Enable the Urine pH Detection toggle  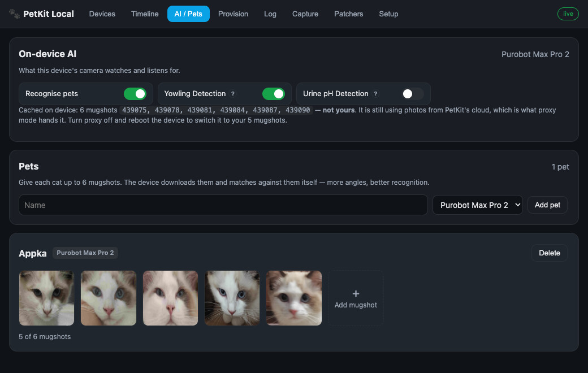click(413, 94)
